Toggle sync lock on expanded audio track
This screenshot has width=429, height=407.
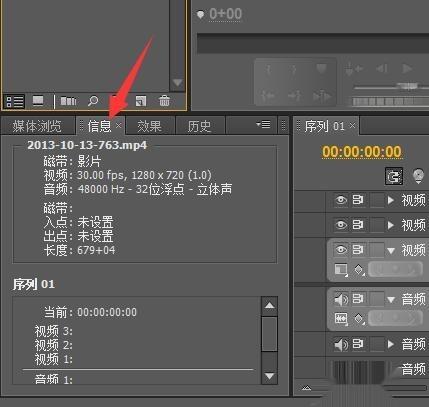(x=358, y=299)
